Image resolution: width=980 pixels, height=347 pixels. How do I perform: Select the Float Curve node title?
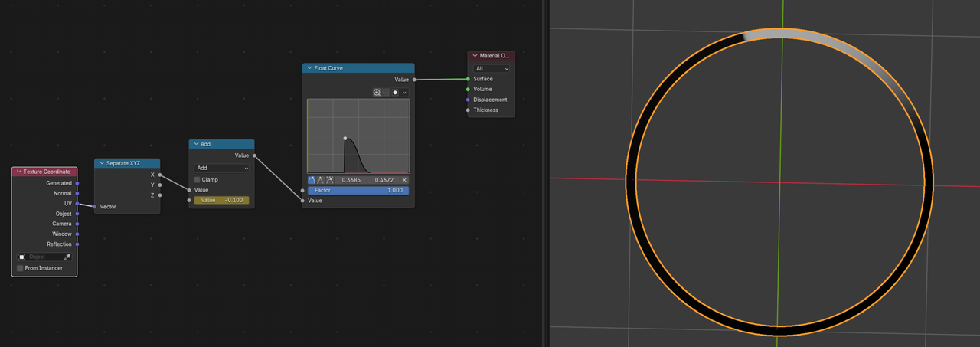pyautogui.click(x=328, y=68)
